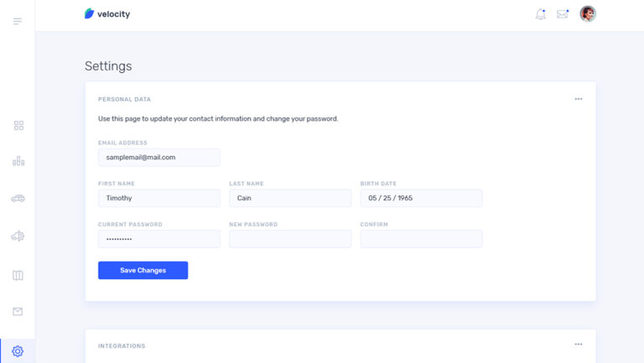Click the hamburger menu icon
The width and height of the screenshot is (644, 363).
(x=18, y=21)
